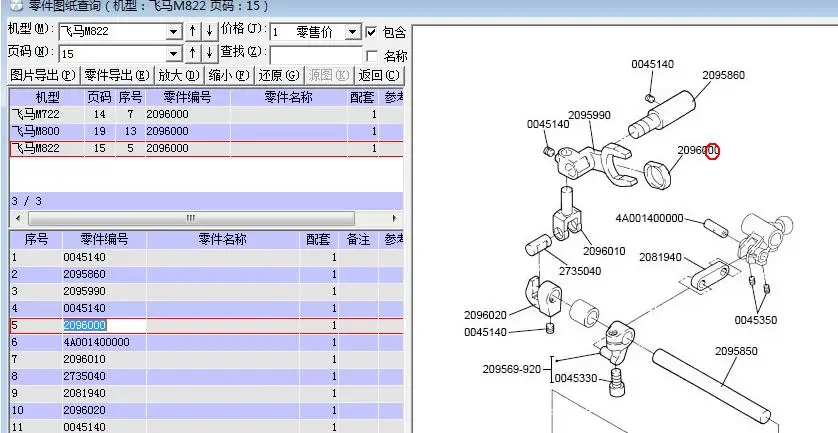Click the 放大(D) zoom in button
The image size is (838, 433).
point(179,75)
